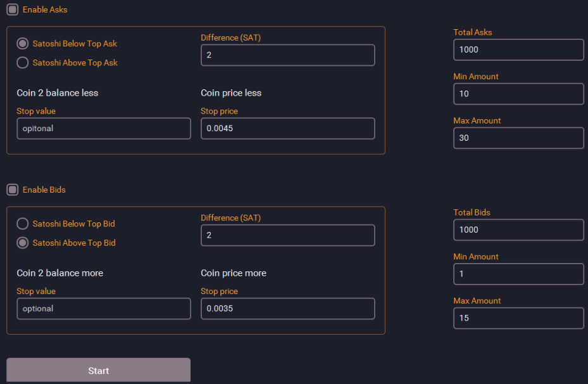588x384 pixels.
Task: Click the Coin 2 balance less stop value field
Action: 104,129
